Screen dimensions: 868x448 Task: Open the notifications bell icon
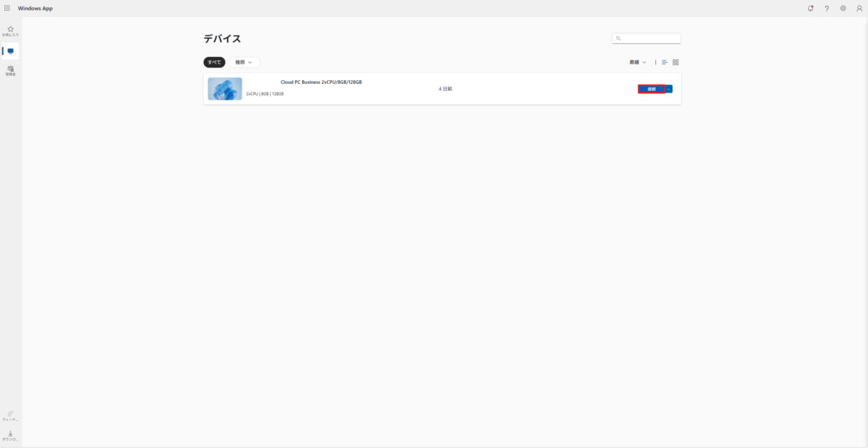(x=810, y=9)
